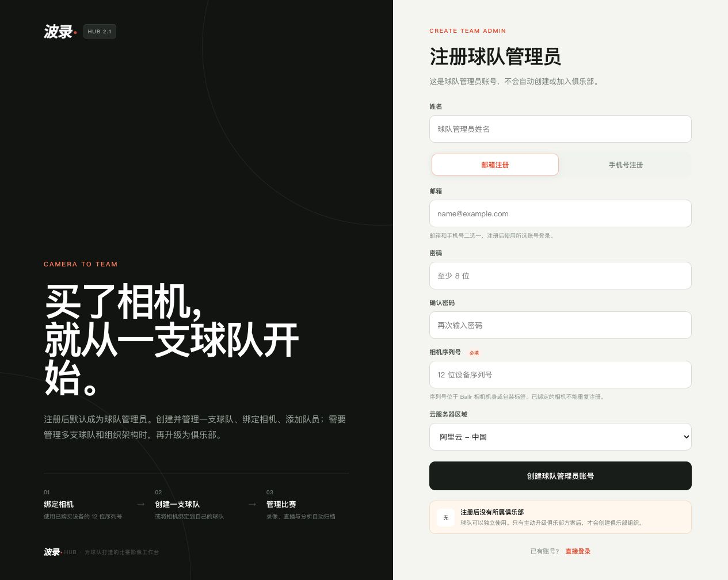The width and height of the screenshot is (728, 580).
Task: Click the 密码 password field
Action: [560, 276]
